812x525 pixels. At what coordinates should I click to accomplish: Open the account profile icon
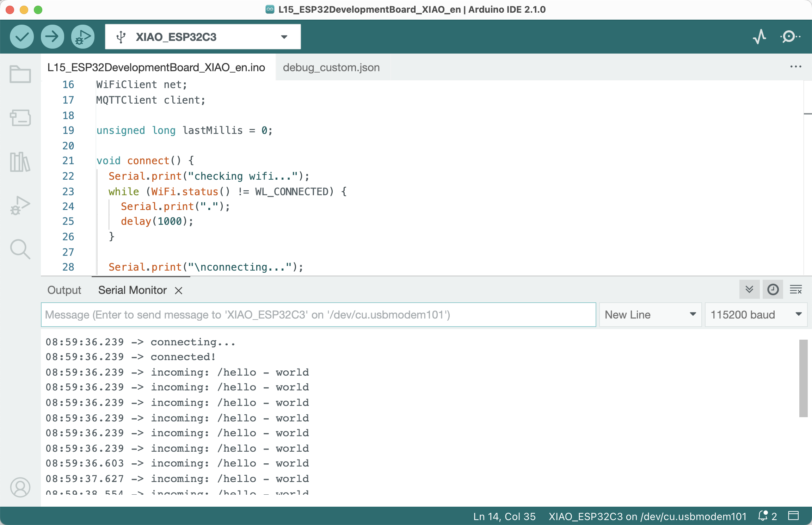[20, 487]
